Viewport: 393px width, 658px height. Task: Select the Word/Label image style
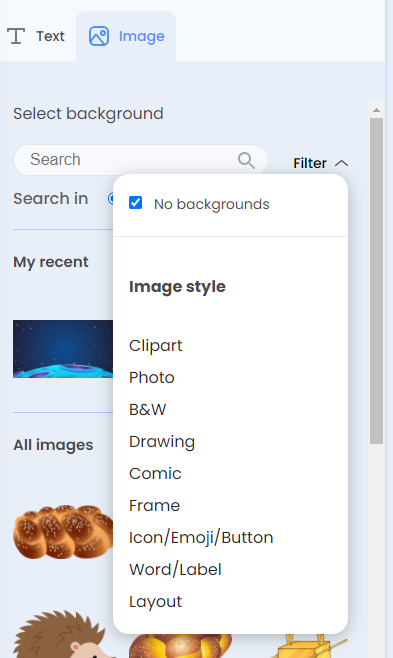[175, 569]
